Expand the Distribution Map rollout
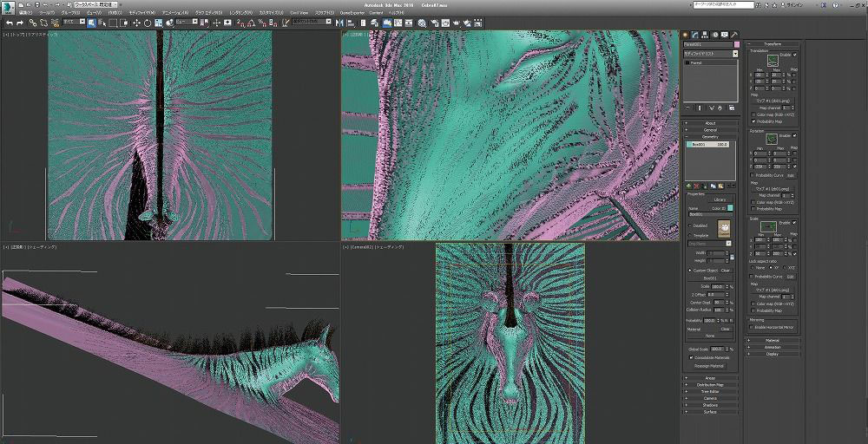The height and width of the screenshot is (444, 868). (710, 384)
